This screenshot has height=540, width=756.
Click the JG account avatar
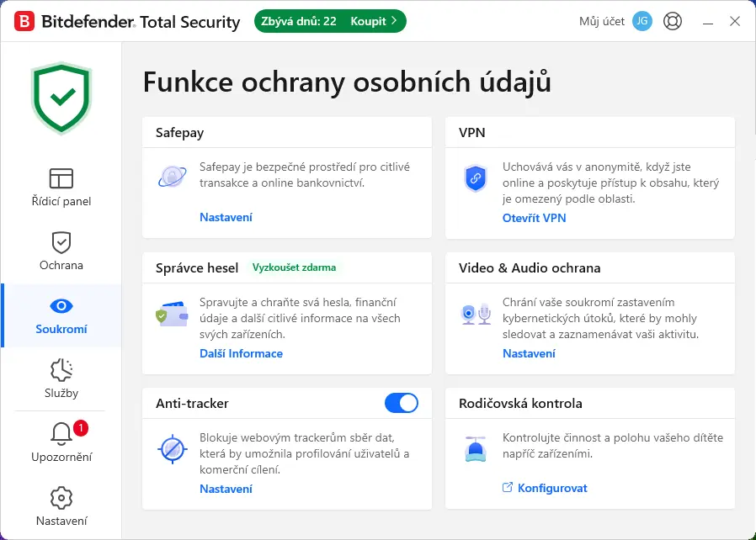click(642, 21)
